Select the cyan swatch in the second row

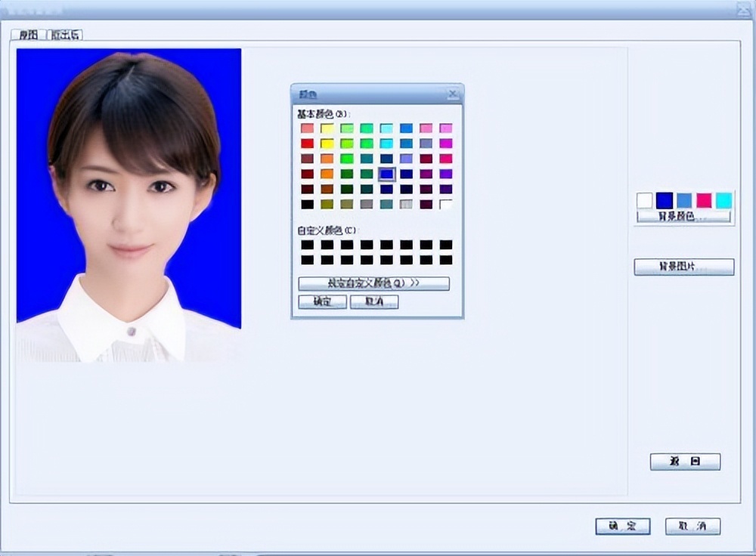(x=386, y=144)
